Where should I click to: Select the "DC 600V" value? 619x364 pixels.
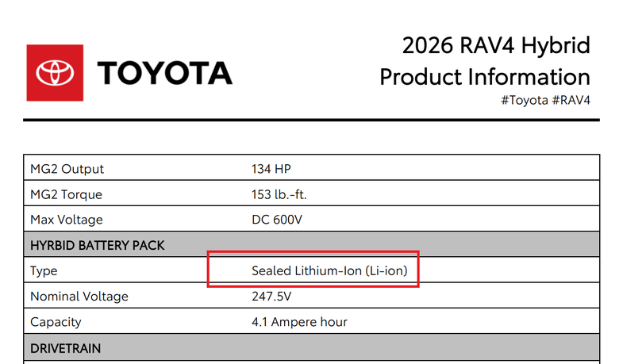[x=277, y=220]
